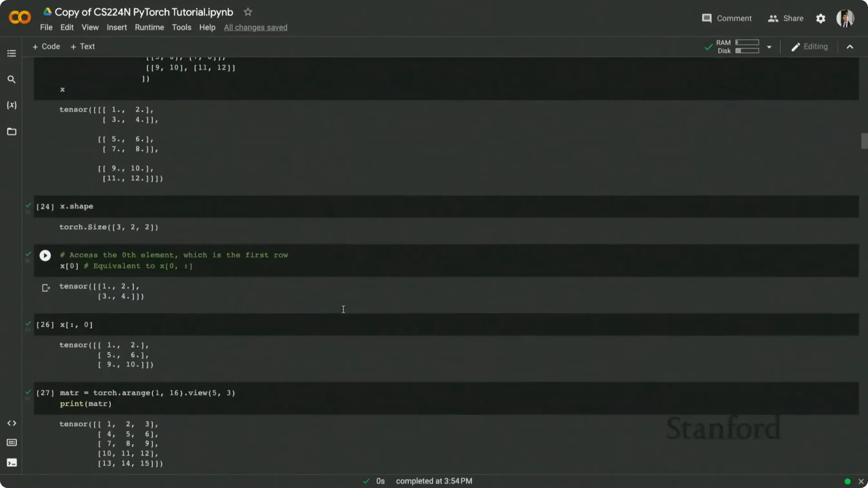
Task: Open the settings gear icon
Action: (x=821, y=18)
